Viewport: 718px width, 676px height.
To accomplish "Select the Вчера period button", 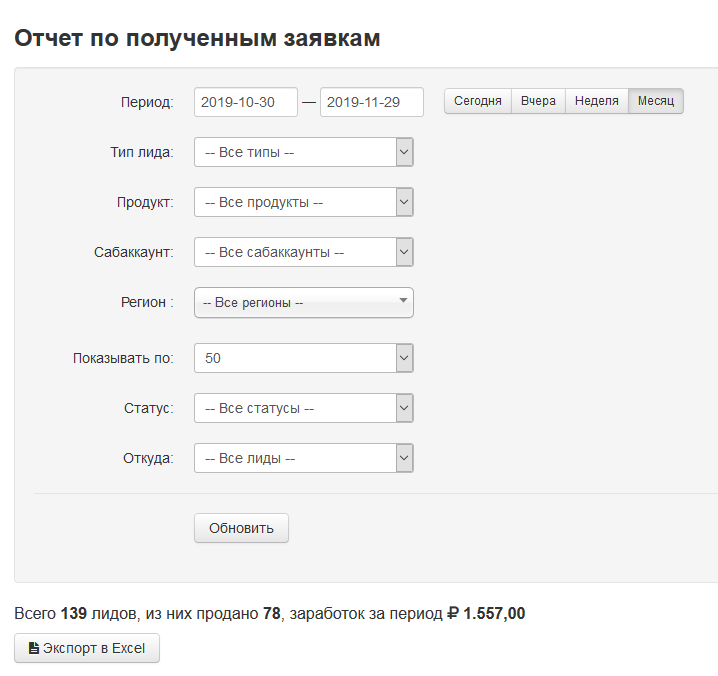I will [x=538, y=101].
